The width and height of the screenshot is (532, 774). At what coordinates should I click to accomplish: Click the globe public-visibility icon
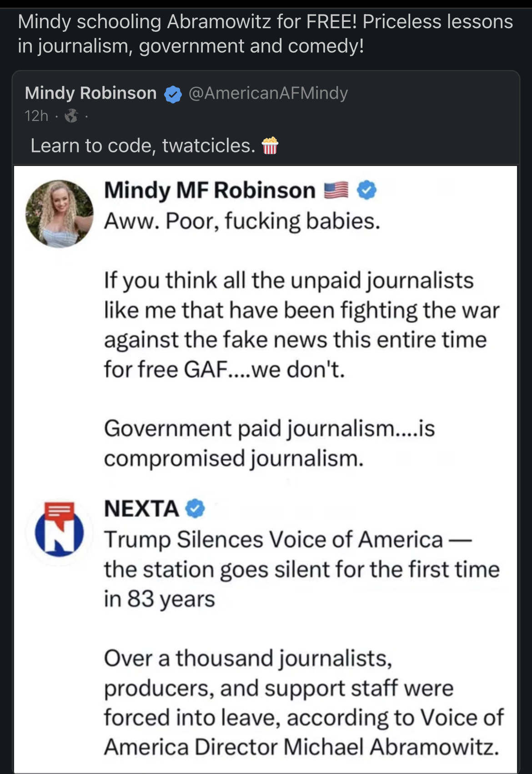(71, 116)
